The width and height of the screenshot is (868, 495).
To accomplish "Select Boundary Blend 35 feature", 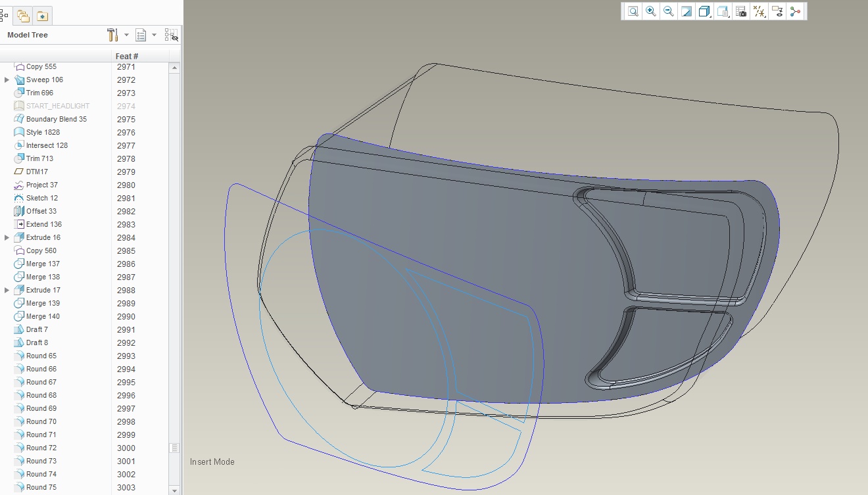I will (x=57, y=119).
